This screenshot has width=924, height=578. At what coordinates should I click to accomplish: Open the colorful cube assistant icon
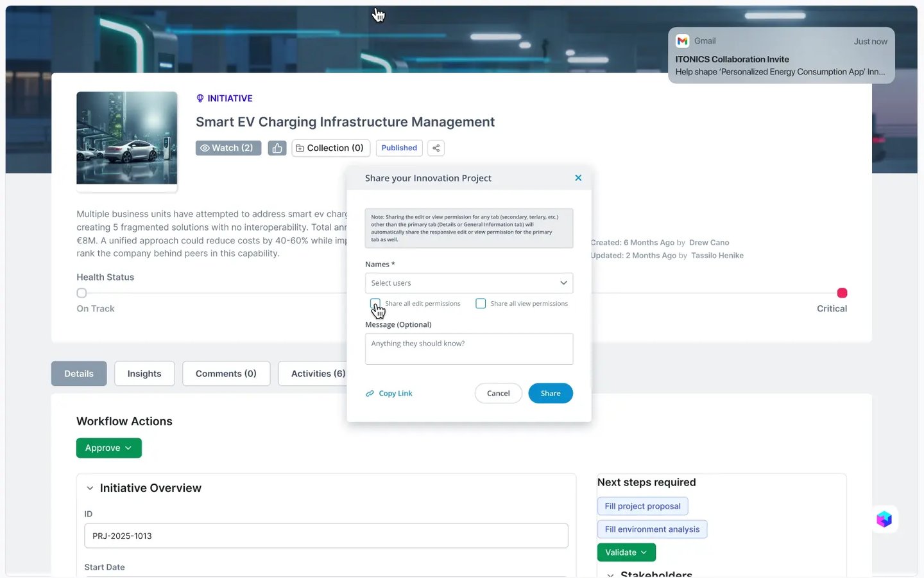[884, 519]
